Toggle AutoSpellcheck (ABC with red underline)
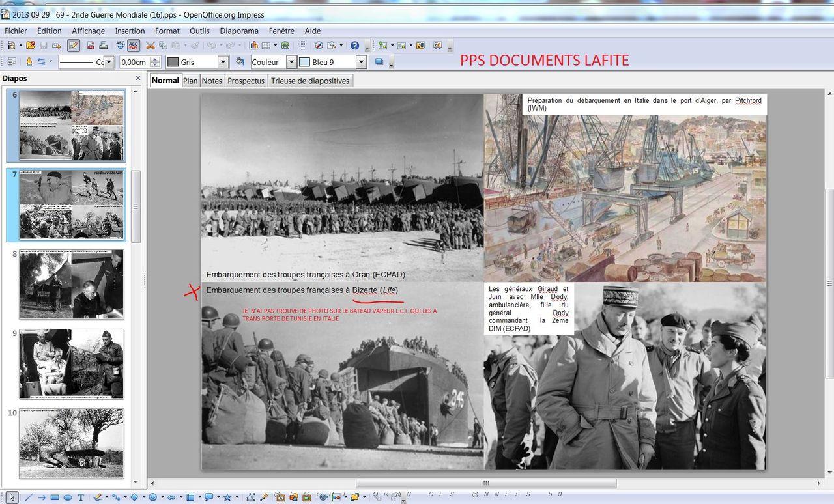The height and width of the screenshot is (504, 834). tap(134, 46)
